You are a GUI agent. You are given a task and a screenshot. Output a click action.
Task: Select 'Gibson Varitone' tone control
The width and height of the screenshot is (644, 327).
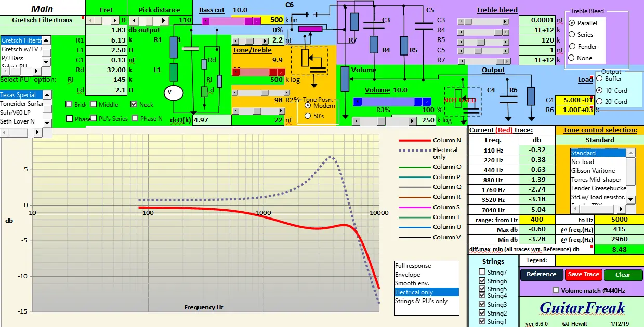click(x=599, y=171)
